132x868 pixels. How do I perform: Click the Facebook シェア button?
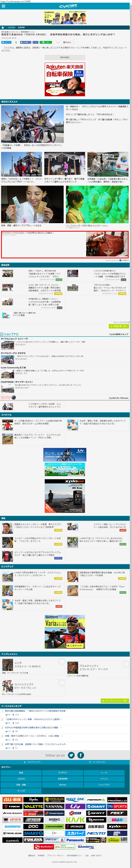click(35, 42)
